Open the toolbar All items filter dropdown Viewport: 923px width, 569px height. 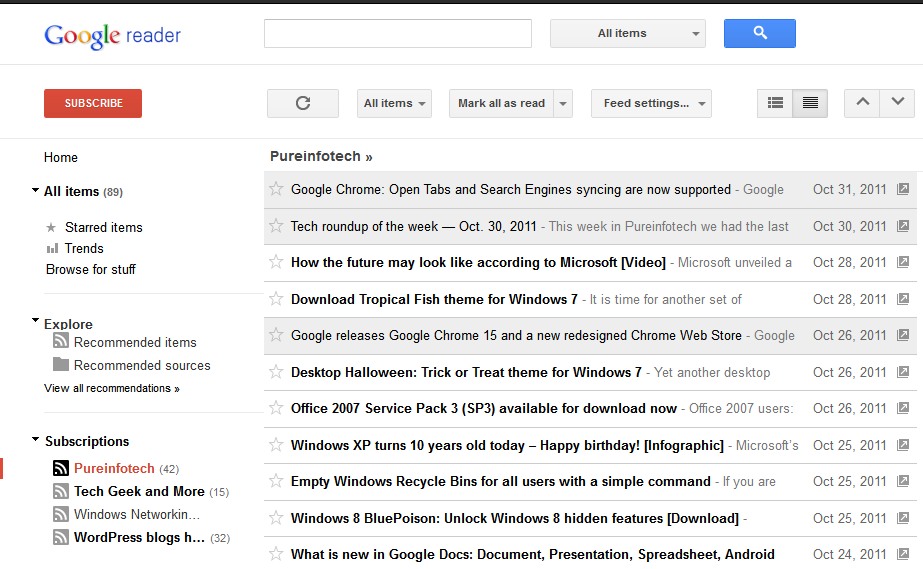(394, 104)
